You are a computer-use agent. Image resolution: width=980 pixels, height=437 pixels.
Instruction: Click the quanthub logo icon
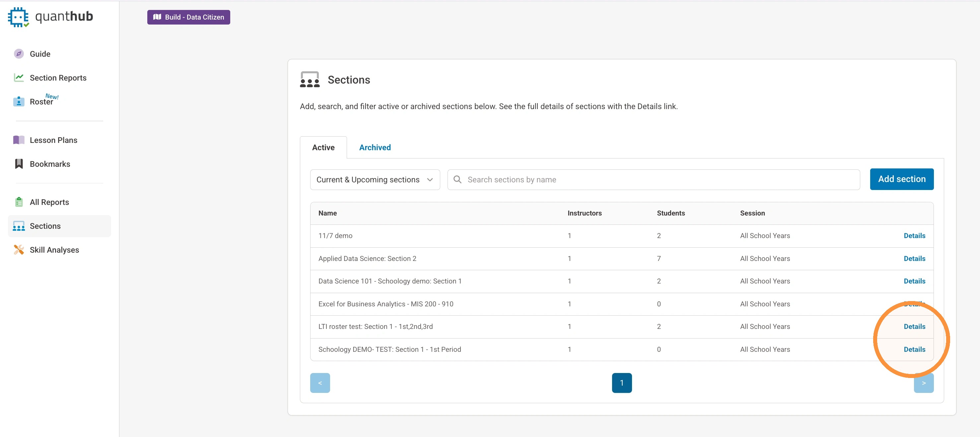coord(18,17)
